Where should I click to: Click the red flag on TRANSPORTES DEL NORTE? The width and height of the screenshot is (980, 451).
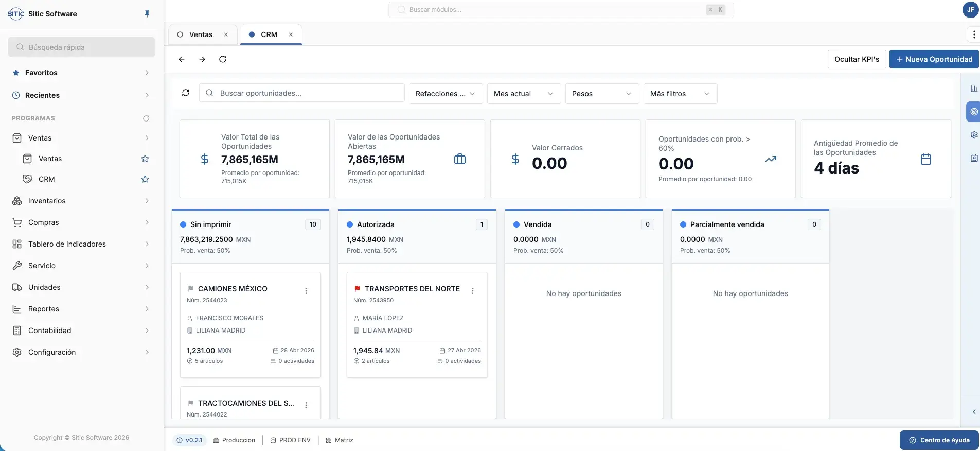click(357, 289)
